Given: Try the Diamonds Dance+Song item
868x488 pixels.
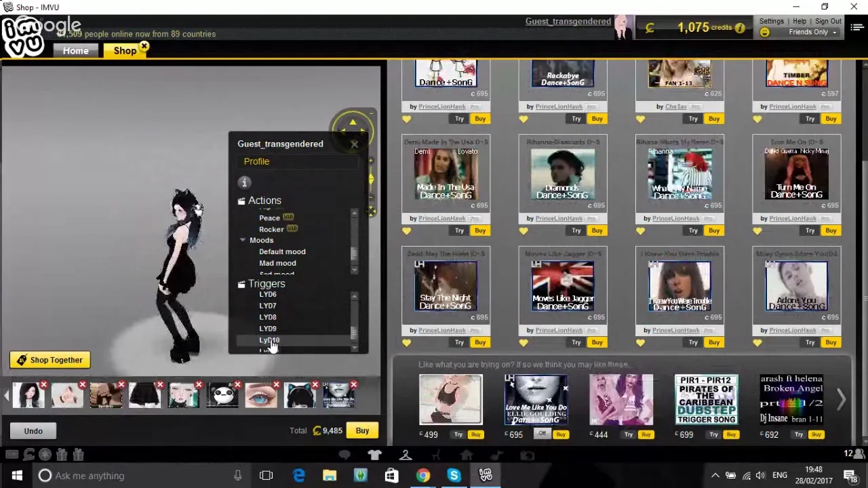Looking at the screenshot, I should pyautogui.click(x=576, y=230).
